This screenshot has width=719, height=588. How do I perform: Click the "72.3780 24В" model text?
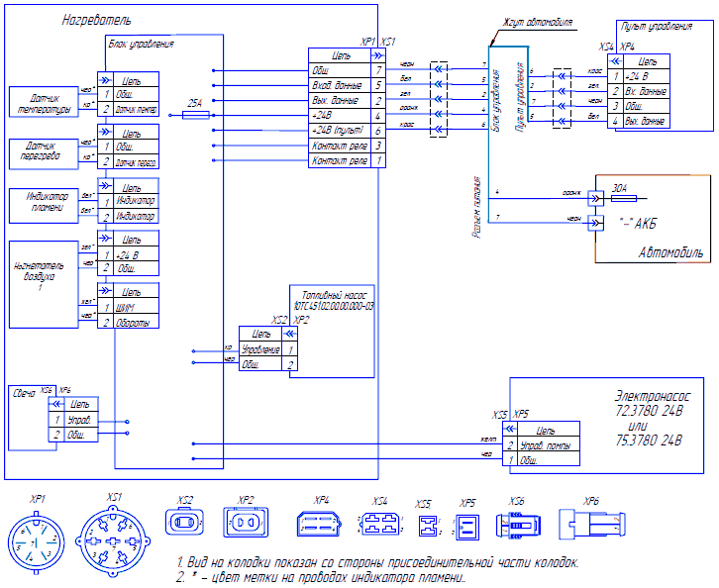649,410
